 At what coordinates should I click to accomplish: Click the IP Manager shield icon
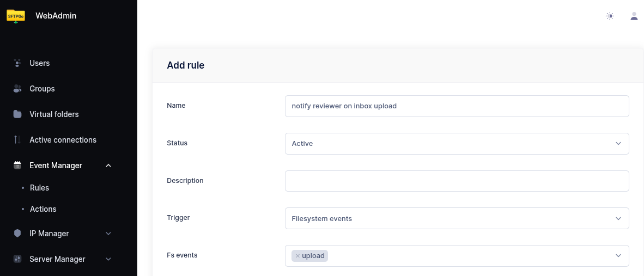[x=17, y=234]
